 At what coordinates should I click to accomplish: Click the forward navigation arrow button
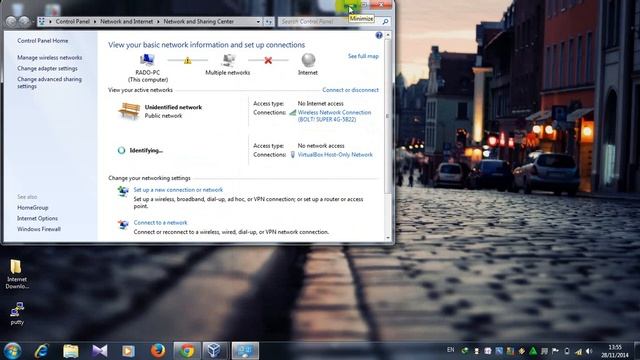click(x=24, y=21)
